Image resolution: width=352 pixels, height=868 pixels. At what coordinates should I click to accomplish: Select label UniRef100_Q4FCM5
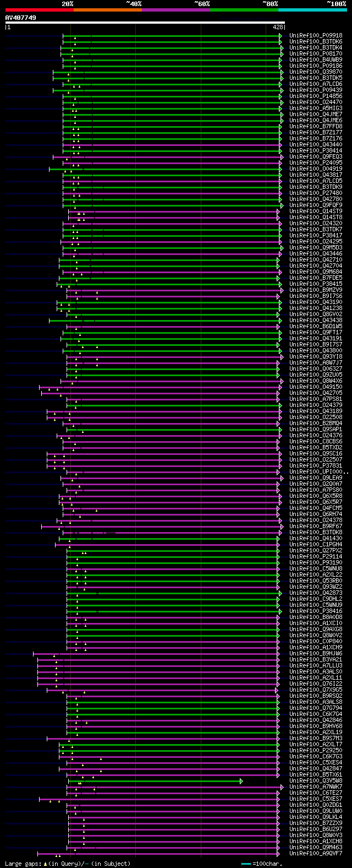tap(316, 508)
